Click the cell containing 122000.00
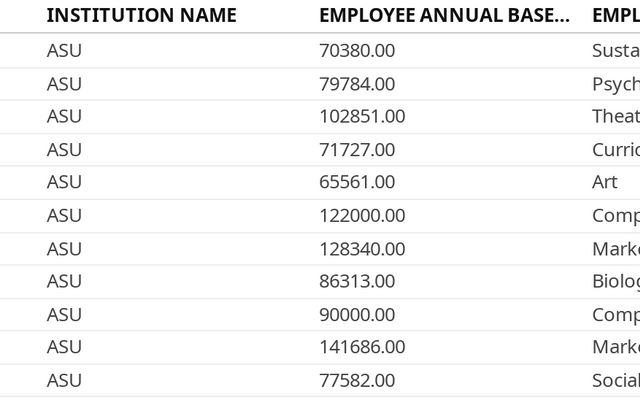Screen dimensions: 640x400 (362, 215)
